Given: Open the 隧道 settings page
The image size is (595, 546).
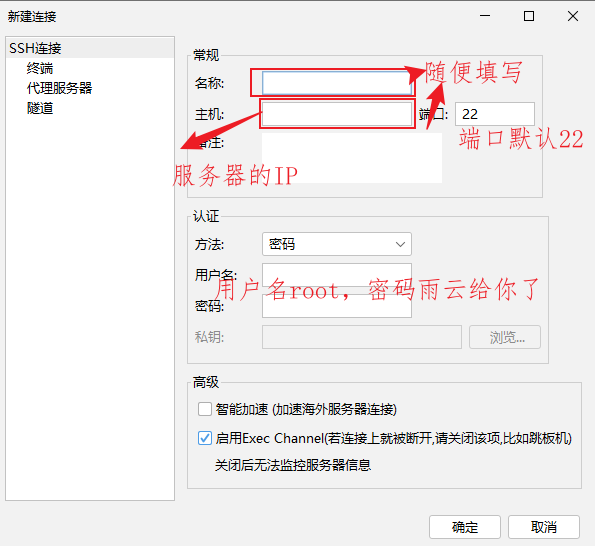Looking at the screenshot, I should point(40,108).
